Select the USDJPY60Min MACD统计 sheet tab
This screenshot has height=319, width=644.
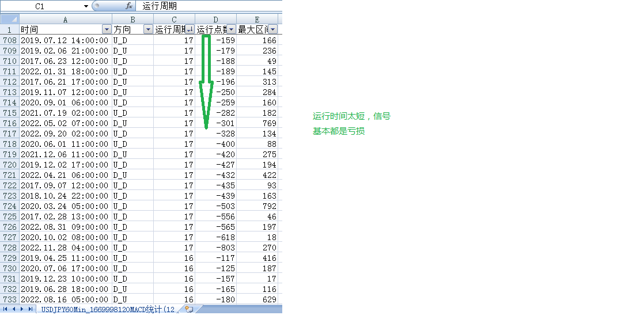[108, 309]
